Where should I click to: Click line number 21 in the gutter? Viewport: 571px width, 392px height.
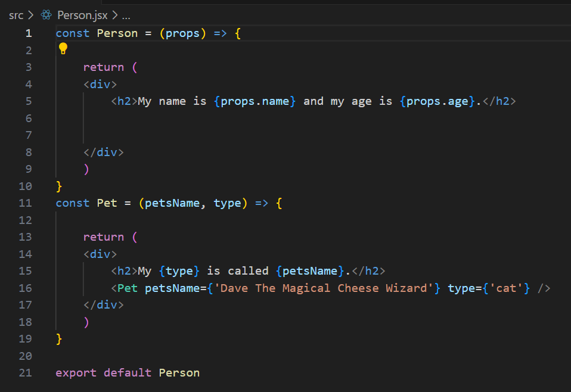point(26,373)
